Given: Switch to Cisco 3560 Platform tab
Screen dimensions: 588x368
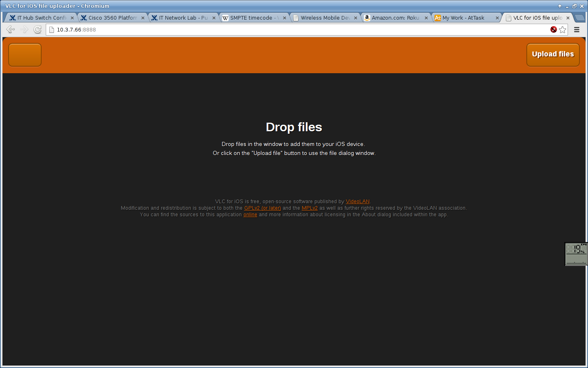Looking at the screenshot, I should coord(112,18).
